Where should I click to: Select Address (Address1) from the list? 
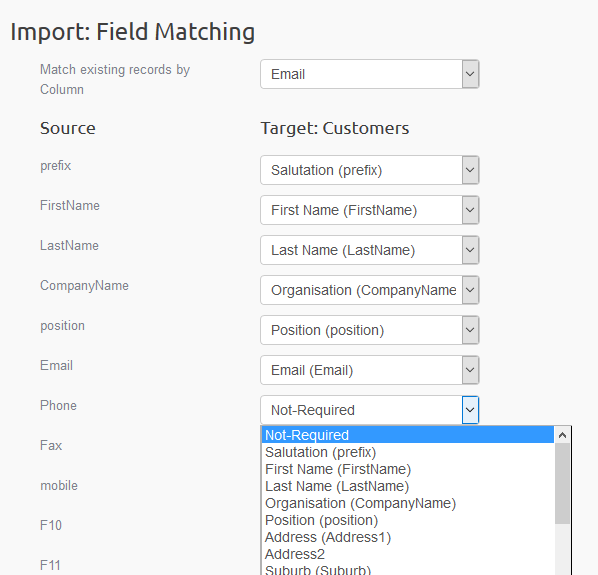[408, 537]
